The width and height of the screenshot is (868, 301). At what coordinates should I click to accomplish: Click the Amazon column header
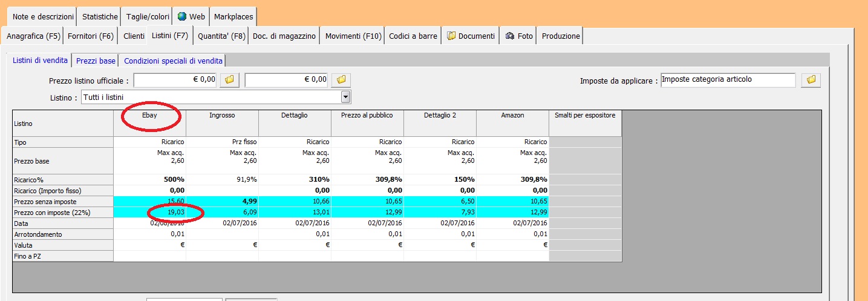pos(512,114)
